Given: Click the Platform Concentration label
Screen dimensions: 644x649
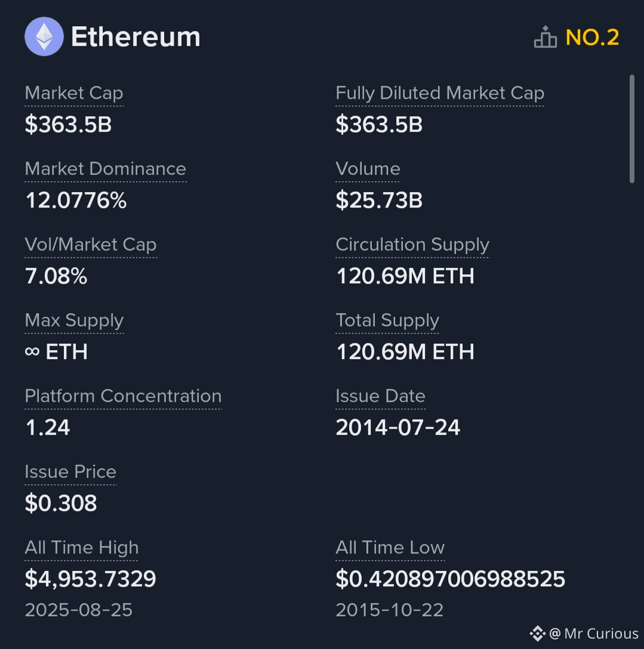Looking at the screenshot, I should pyautogui.click(x=124, y=395).
